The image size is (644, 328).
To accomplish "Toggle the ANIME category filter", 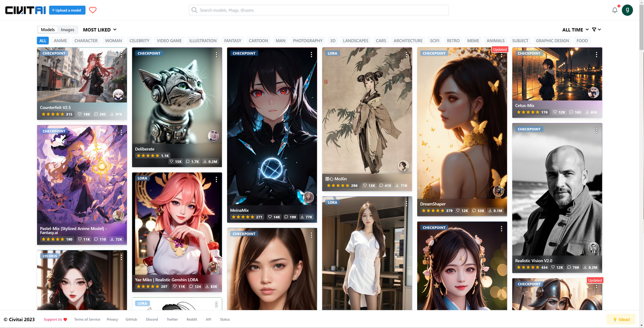I will coord(60,40).
